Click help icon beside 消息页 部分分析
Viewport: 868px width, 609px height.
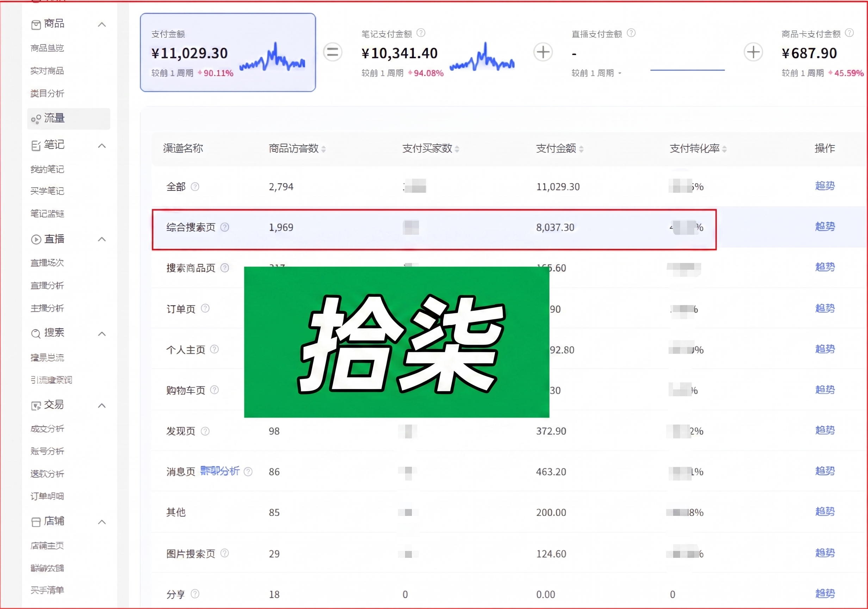248,471
